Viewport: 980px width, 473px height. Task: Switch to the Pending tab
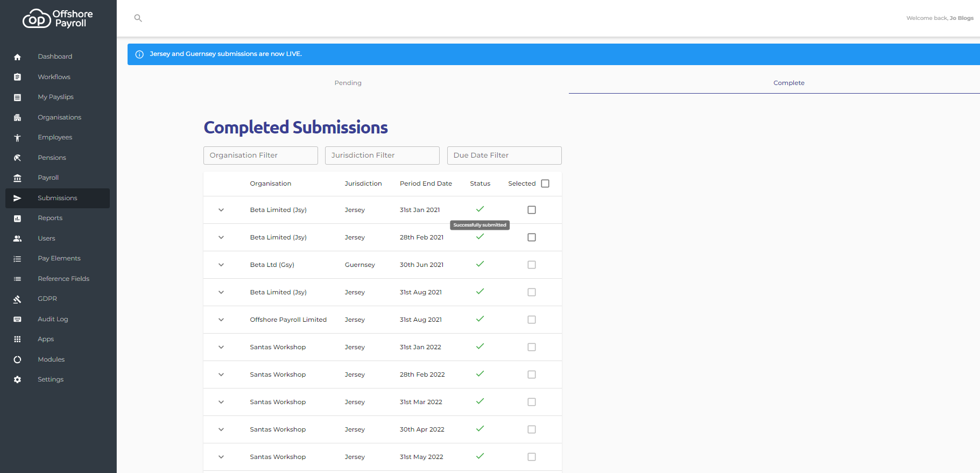point(348,83)
